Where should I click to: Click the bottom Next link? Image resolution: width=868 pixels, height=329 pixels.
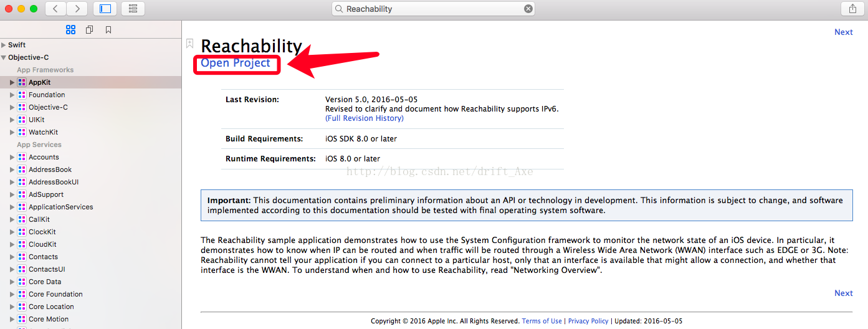(x=844, y=293)
